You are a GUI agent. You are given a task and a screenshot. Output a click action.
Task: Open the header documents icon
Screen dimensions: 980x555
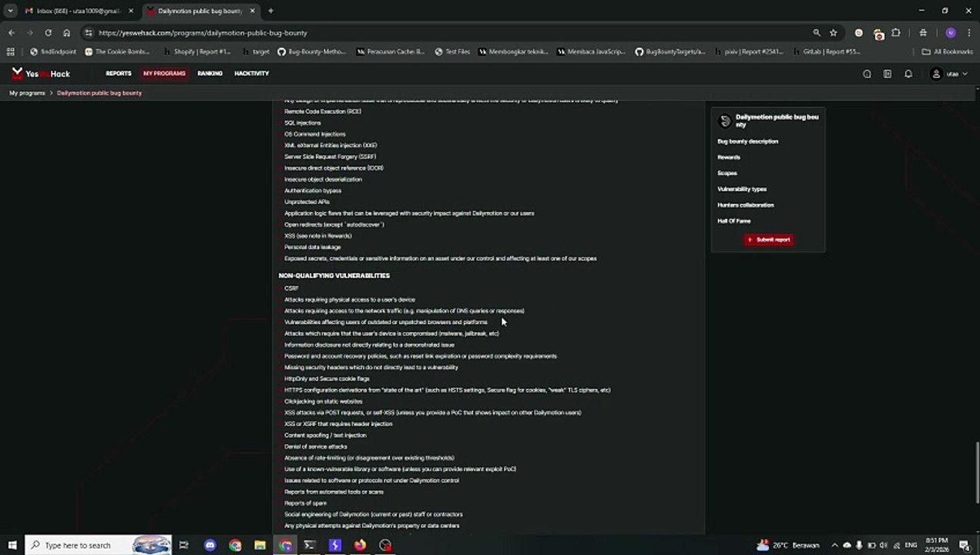(x=888, y=74)
